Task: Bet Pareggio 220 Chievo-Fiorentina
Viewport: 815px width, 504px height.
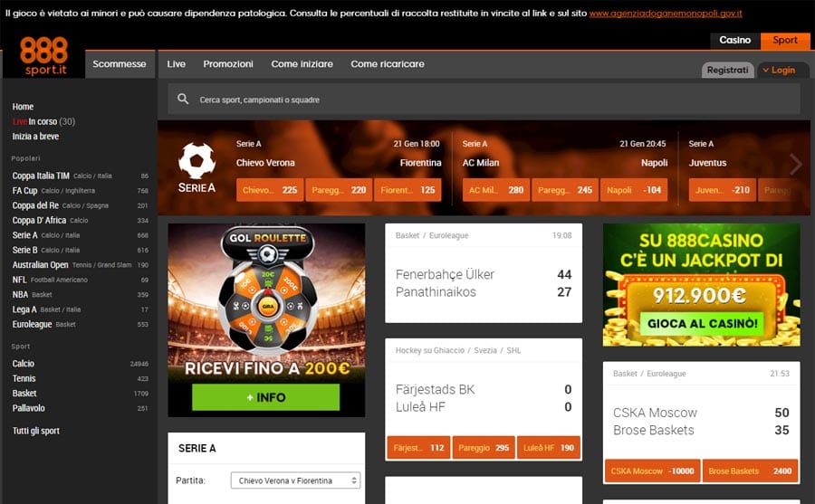Action: point(339,190)
